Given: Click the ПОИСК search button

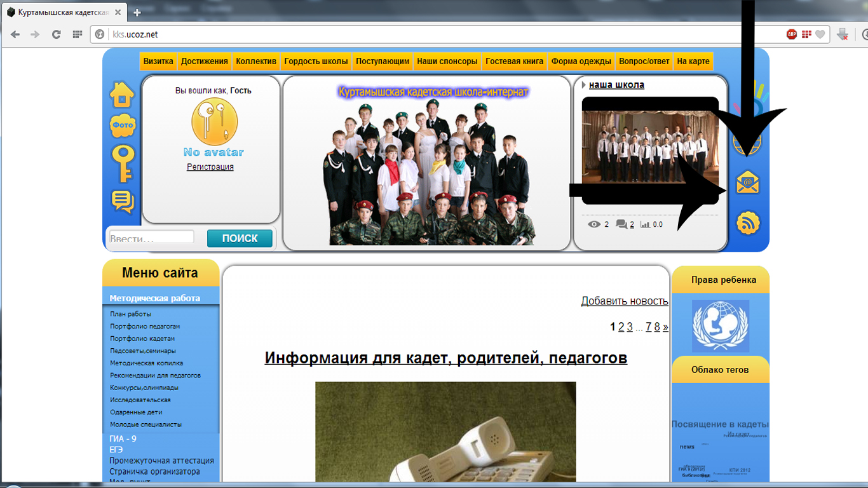Looking at the screenshot, I should [x=240, y=238].
